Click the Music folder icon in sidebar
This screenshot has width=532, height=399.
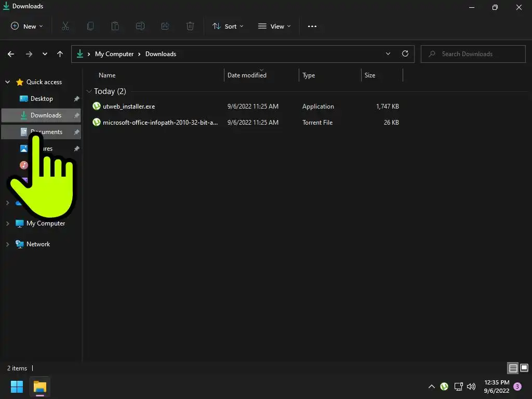coord(24,165)
